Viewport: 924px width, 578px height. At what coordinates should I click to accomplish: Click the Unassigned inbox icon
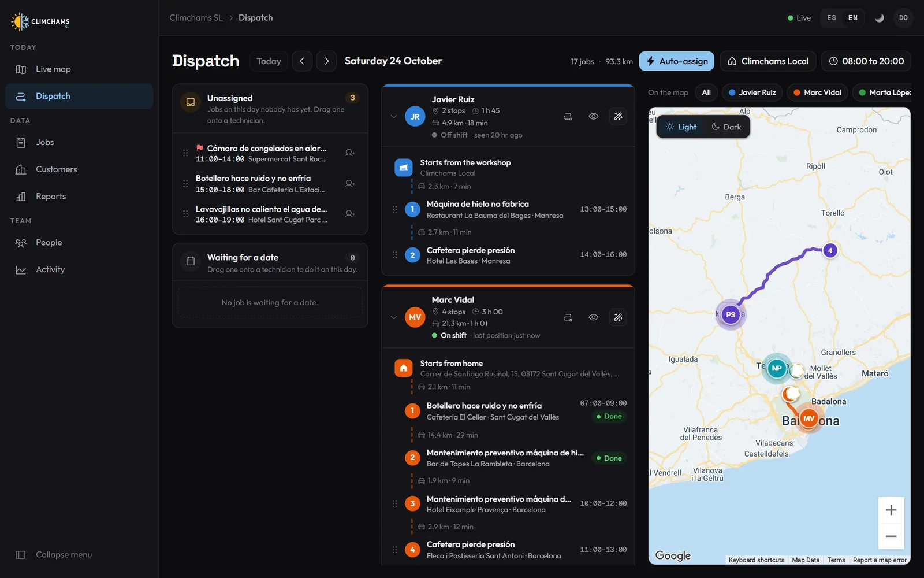tap(191, 102)
